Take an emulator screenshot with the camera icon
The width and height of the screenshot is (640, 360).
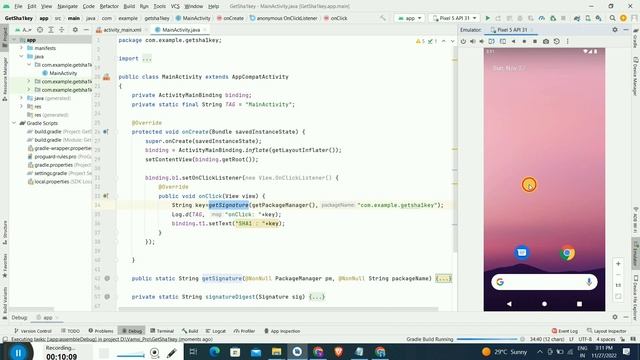click(x=546, y=41)
